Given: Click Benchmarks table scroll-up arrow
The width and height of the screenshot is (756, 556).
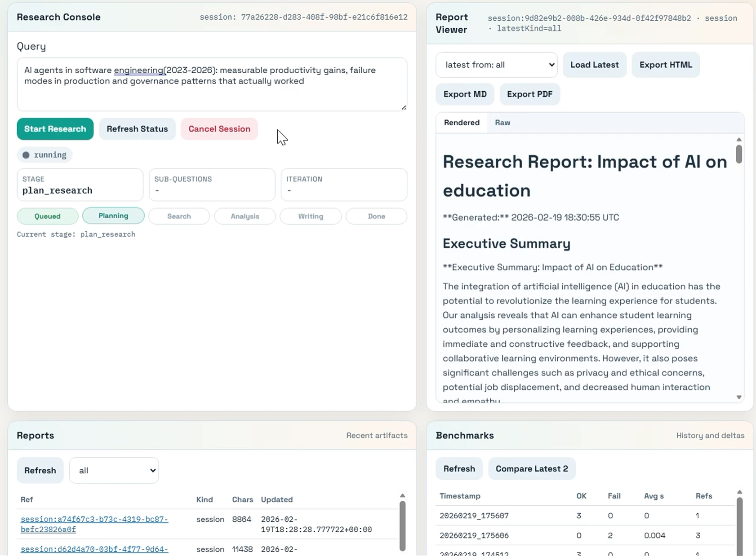Looking at the screenshot, I should (739, 492).
